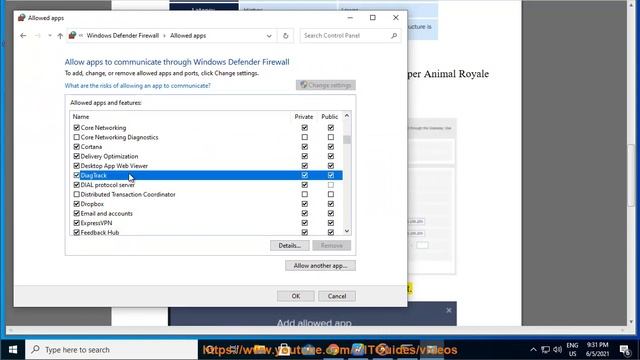Check Core Networking Diagnostics Public checkbox
Screen dimensions: 640x360
point(331,137)
